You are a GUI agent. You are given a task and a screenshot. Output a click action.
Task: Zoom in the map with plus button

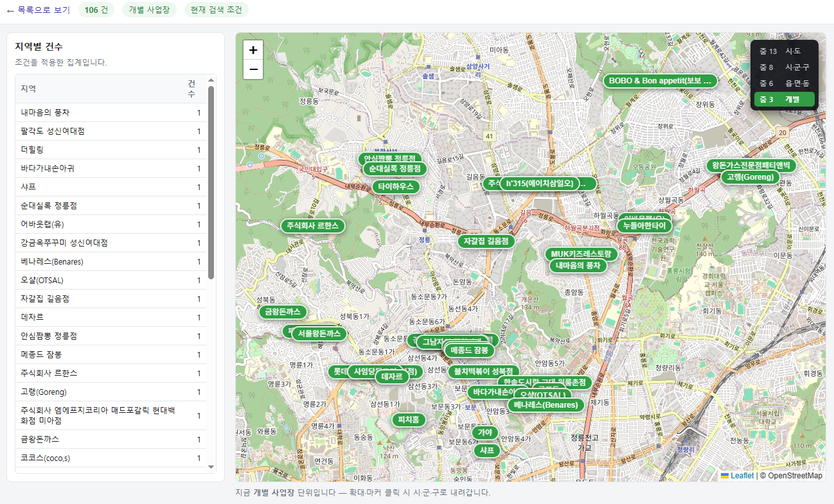pos(253,50)
